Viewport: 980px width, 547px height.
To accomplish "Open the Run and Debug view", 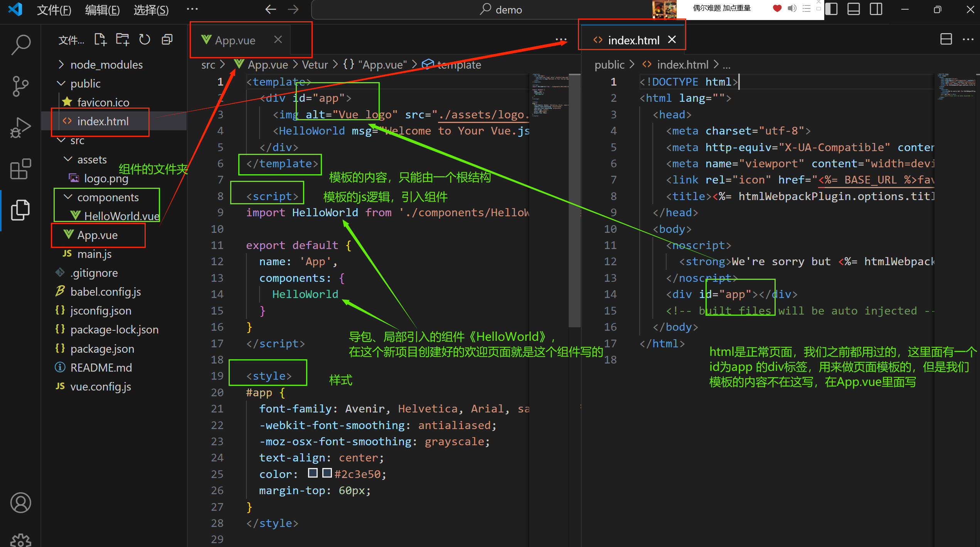I will pos(21,127).
